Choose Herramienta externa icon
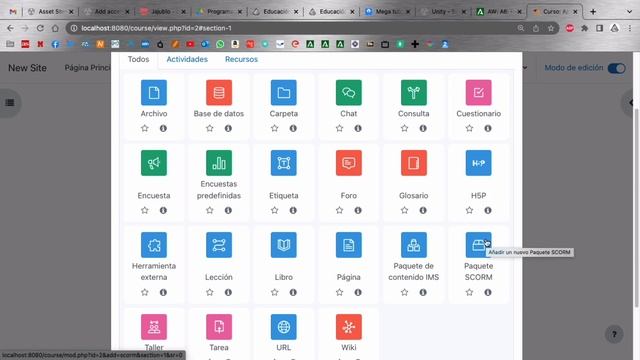 coord(153,245)
